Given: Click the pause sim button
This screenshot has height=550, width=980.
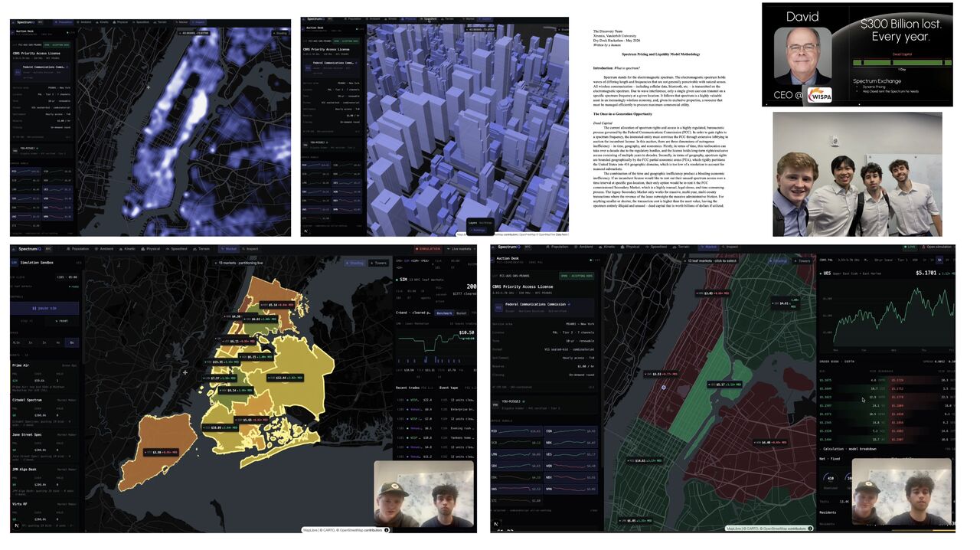Looking at the screenshot, I should (44, 309).
